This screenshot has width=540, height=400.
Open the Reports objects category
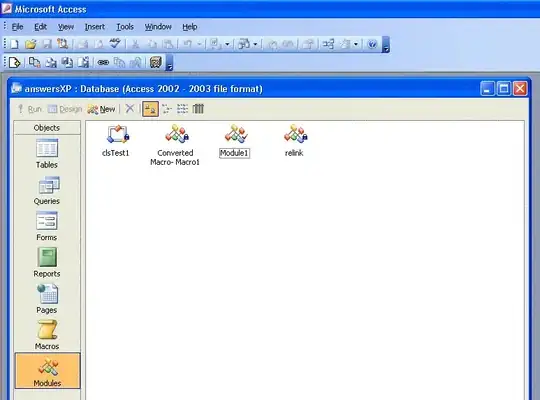tap(47, 263)
